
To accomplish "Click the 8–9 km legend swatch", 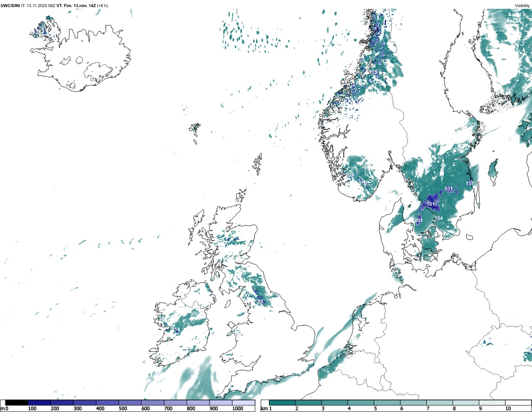I will [x=466, y=403].
